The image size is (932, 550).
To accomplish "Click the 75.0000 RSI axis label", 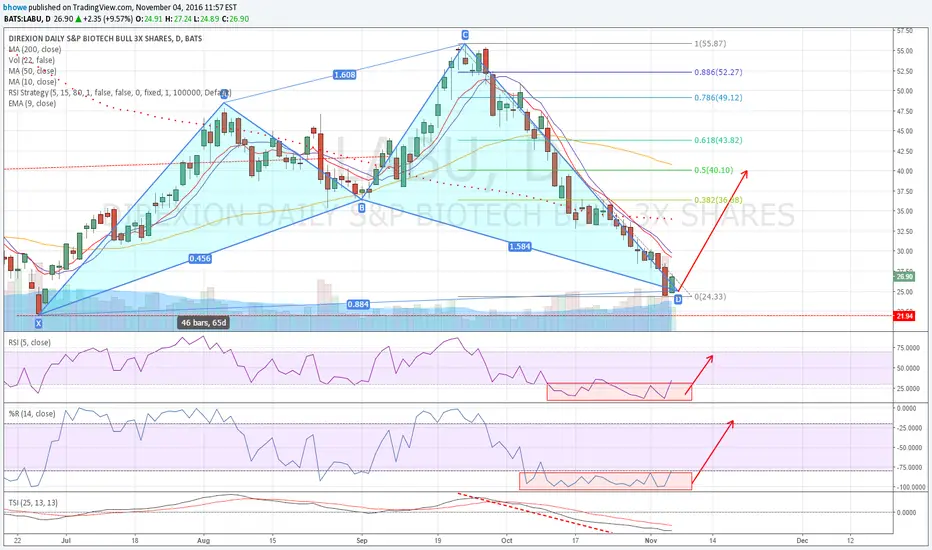I will (908, 348).
